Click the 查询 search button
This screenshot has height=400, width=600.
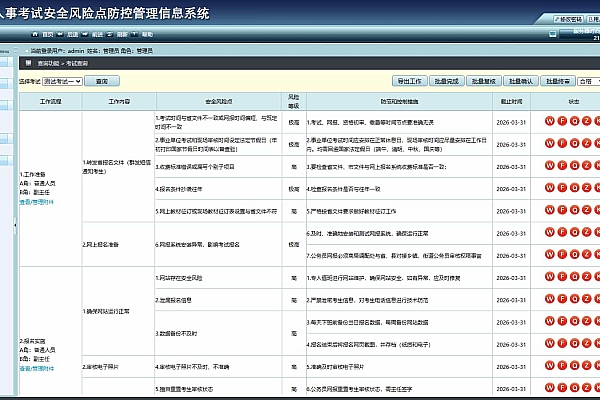(102, 81)
